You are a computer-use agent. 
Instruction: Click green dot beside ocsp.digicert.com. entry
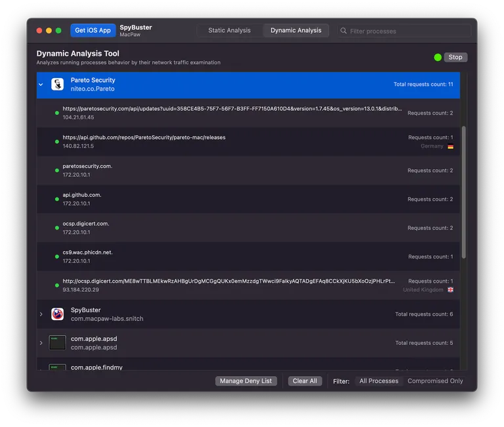tap(57, 228)
